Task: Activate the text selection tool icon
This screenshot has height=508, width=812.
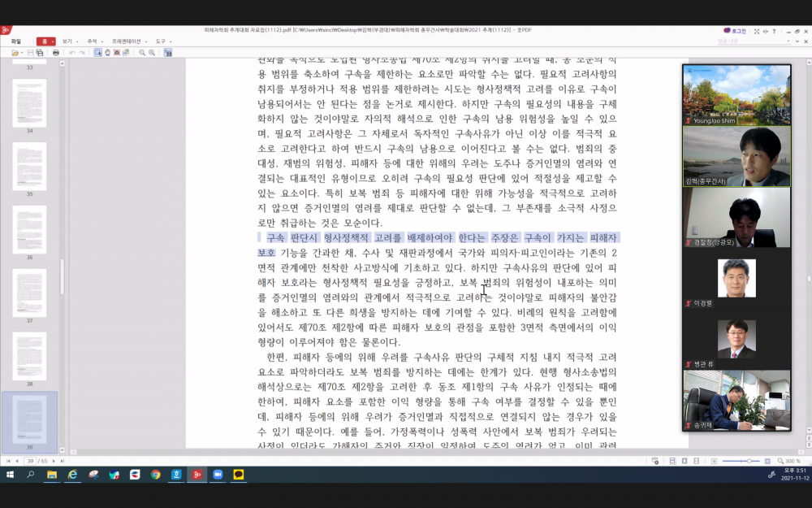Action: [97, 52]
